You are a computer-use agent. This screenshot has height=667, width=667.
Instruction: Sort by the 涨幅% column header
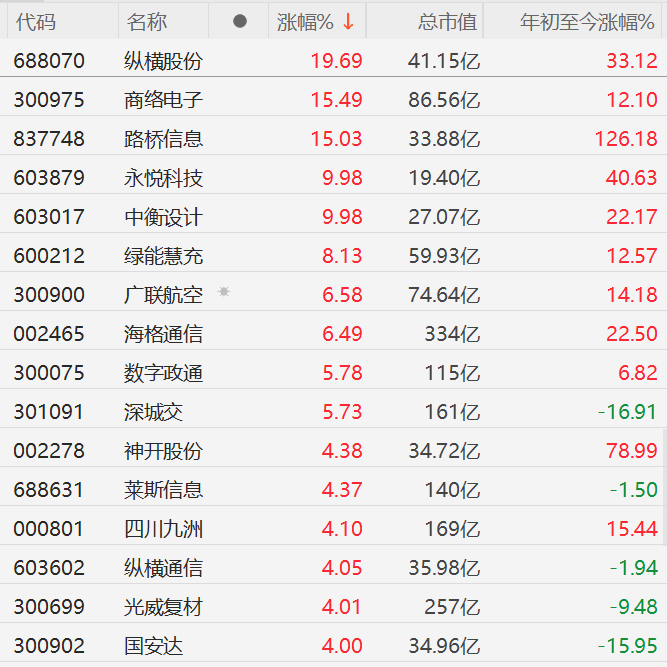click(x=305, y=22)
